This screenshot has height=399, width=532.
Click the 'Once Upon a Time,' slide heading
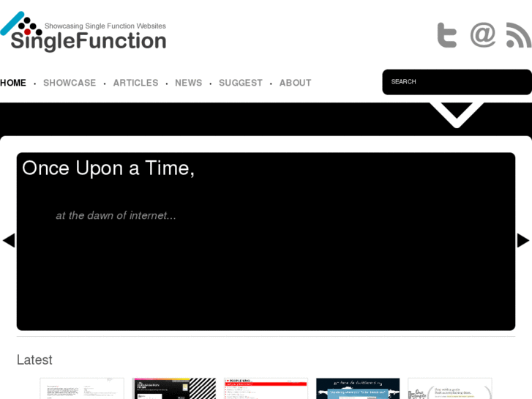click(x=108, y=168)
